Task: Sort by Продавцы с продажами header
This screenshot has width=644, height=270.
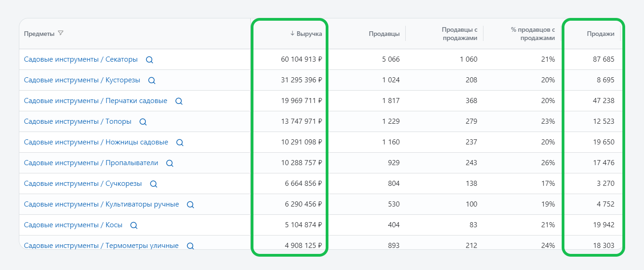Action: tap(460, 34)
